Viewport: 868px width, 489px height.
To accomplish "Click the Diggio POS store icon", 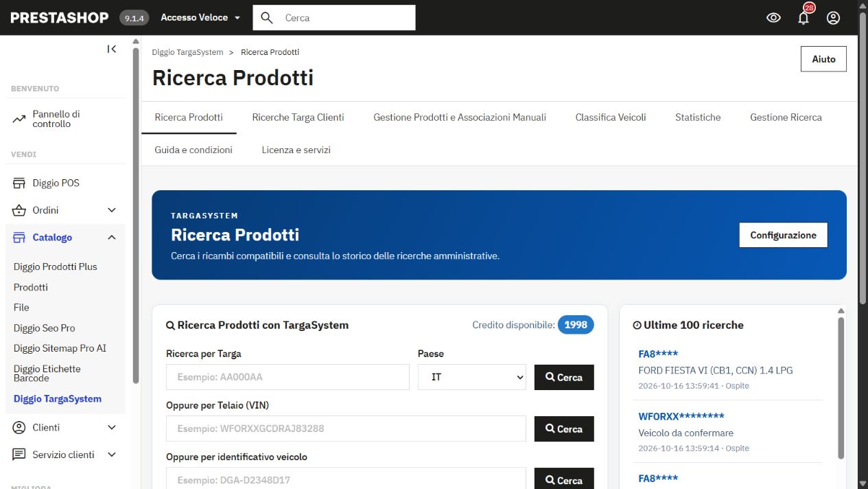I will click(x=19, y=183).
